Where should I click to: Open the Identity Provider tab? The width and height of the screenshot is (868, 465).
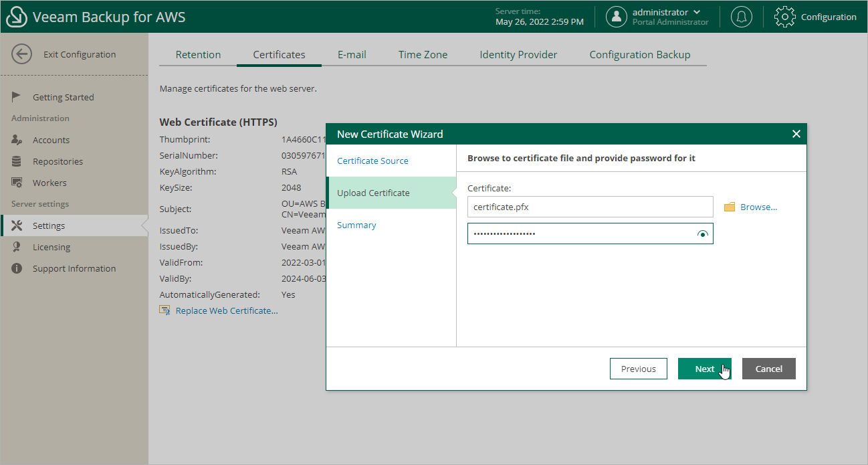[x=518, y=55]
